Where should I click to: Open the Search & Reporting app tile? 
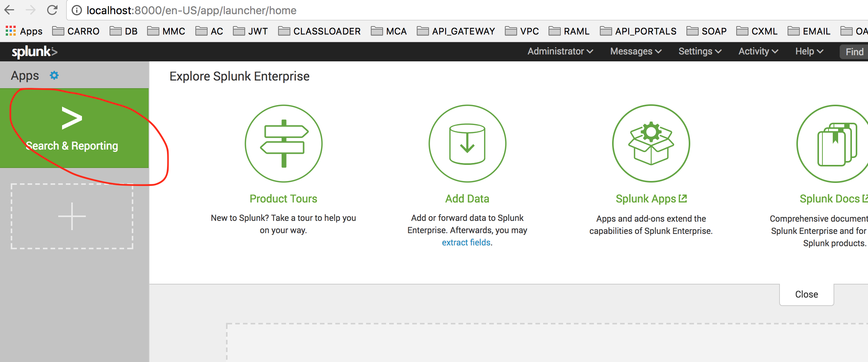72,128
